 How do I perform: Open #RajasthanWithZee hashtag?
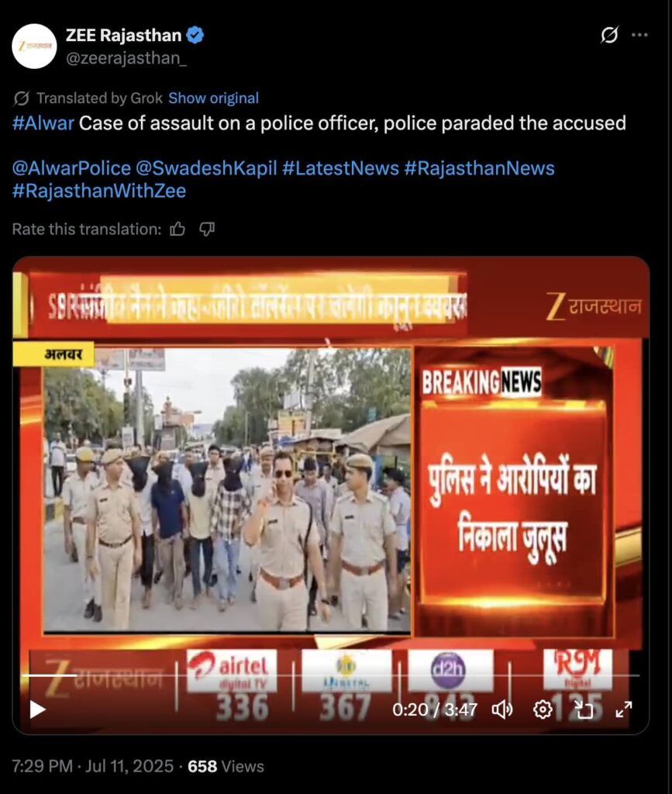tap(99, 191)
